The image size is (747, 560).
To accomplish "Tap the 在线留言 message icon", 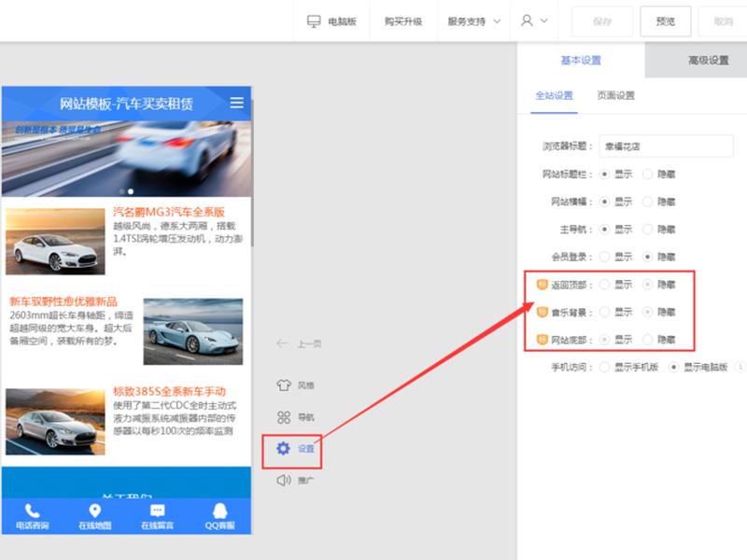I will [x=157, y=511].
